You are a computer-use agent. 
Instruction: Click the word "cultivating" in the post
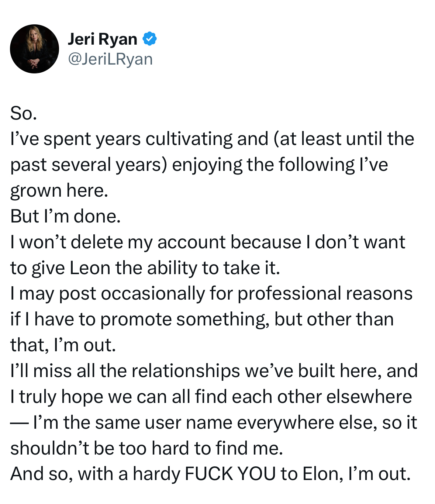(189, 139)
